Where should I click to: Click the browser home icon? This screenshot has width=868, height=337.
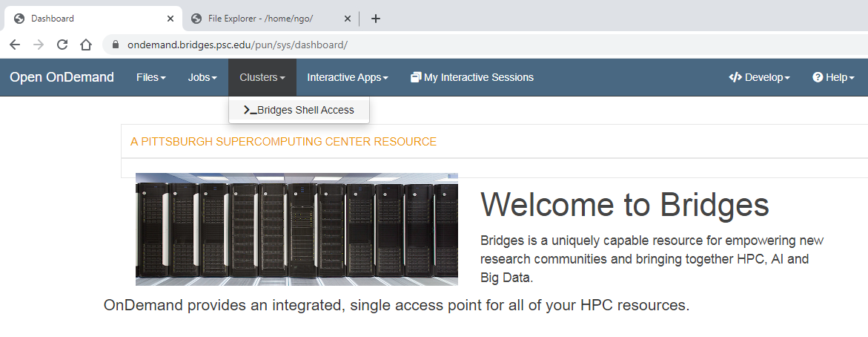coord(86,45)
